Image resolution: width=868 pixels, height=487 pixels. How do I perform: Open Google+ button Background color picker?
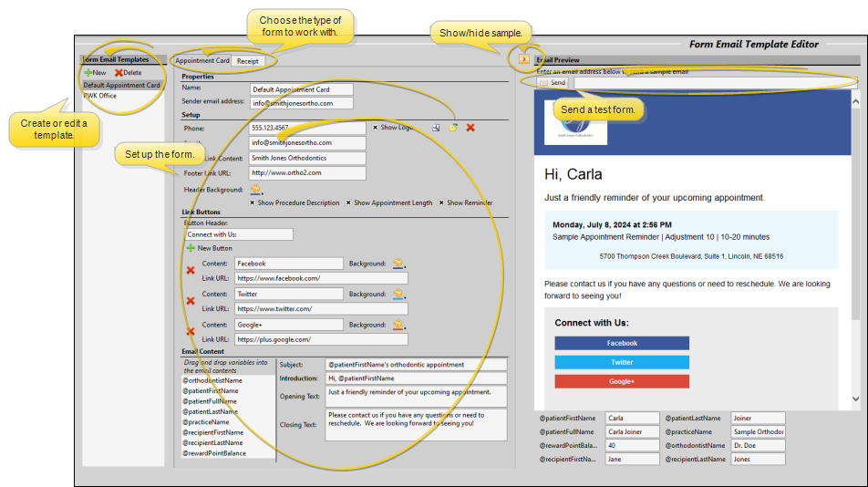398,325
